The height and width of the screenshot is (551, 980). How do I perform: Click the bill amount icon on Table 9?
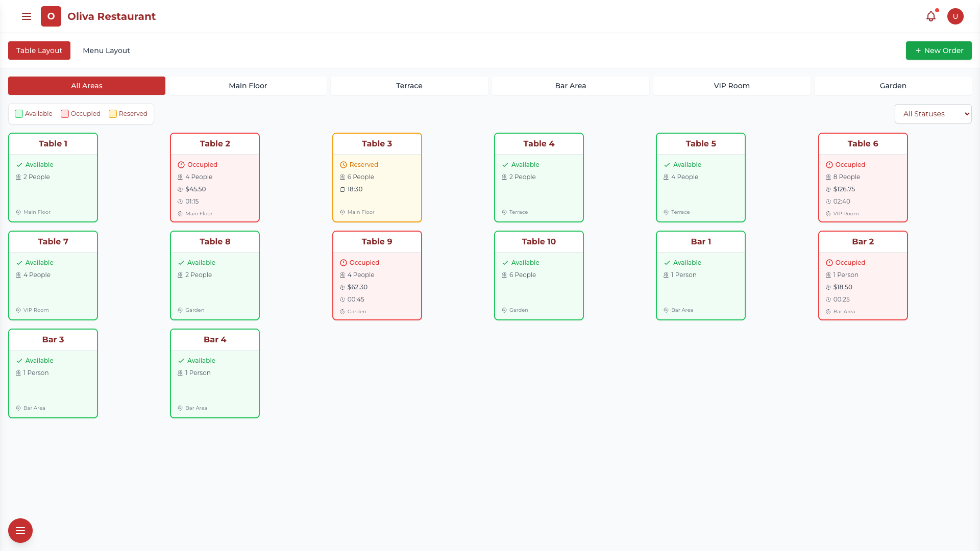[x=342, y=287]
